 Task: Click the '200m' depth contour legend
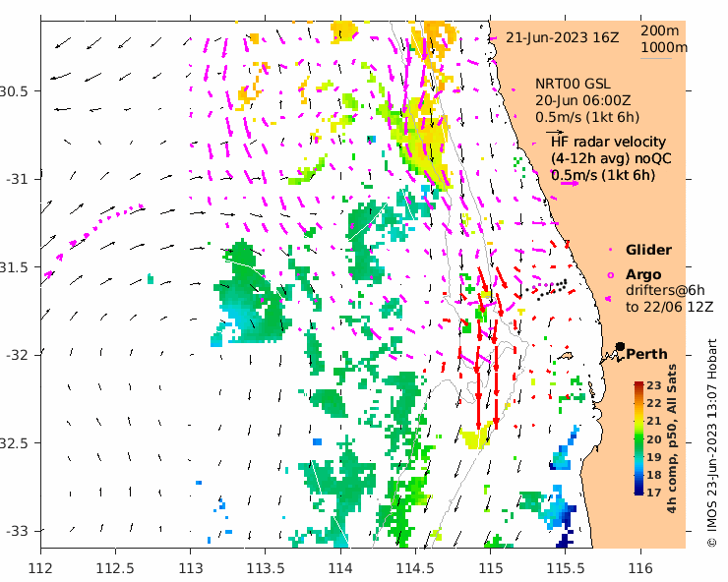(660, 30)
